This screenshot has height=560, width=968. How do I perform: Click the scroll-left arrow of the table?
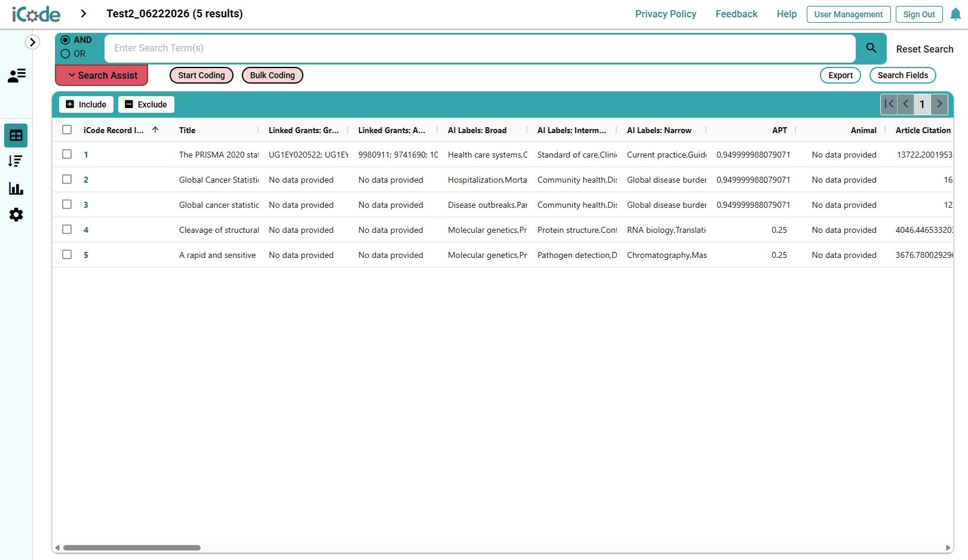pyautogui.click(x=57, y=547)
